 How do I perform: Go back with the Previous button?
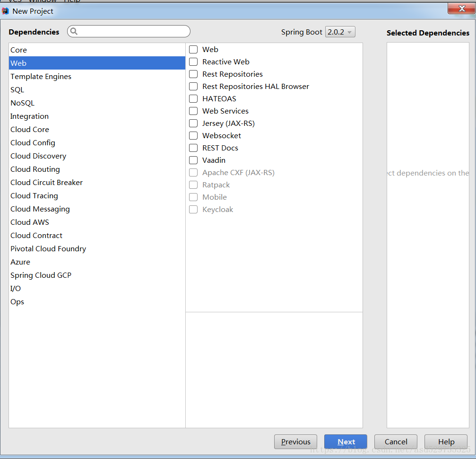click(295, 441)
